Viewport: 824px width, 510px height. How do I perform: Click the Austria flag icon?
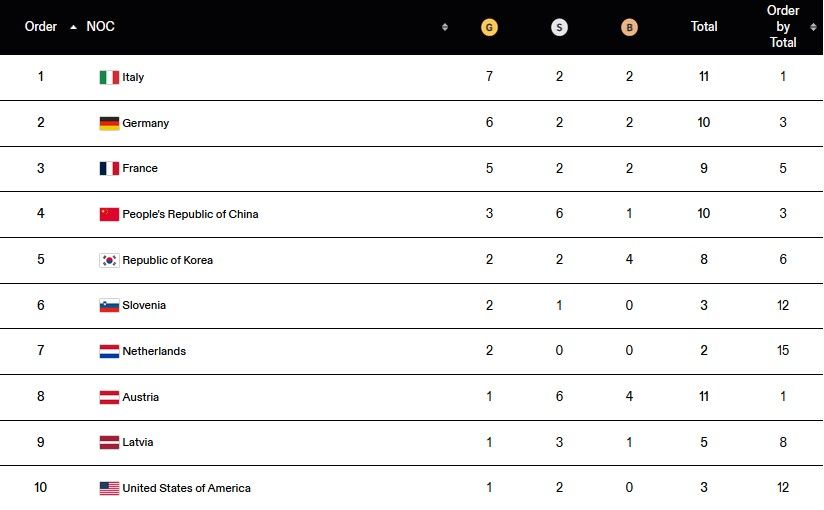point(109,397)
